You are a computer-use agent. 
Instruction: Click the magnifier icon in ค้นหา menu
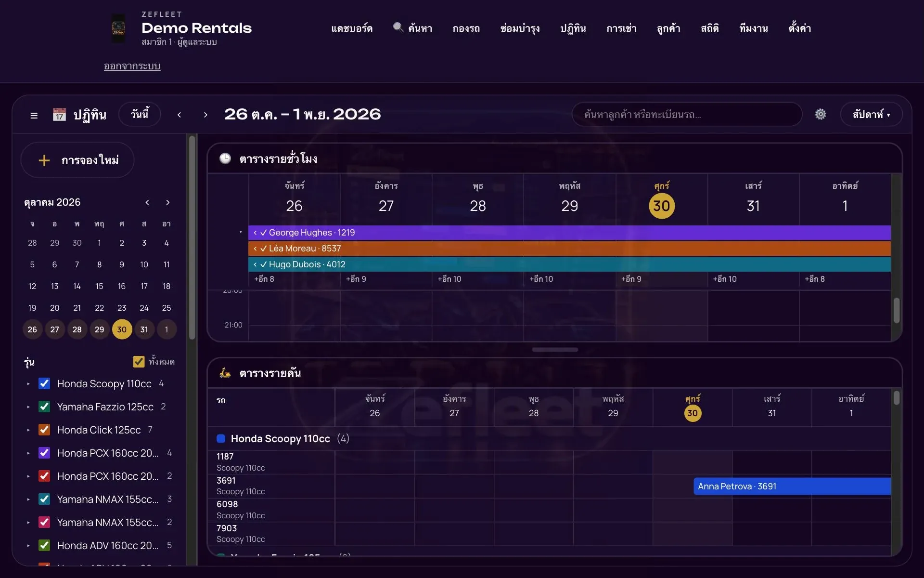[398, 27]
